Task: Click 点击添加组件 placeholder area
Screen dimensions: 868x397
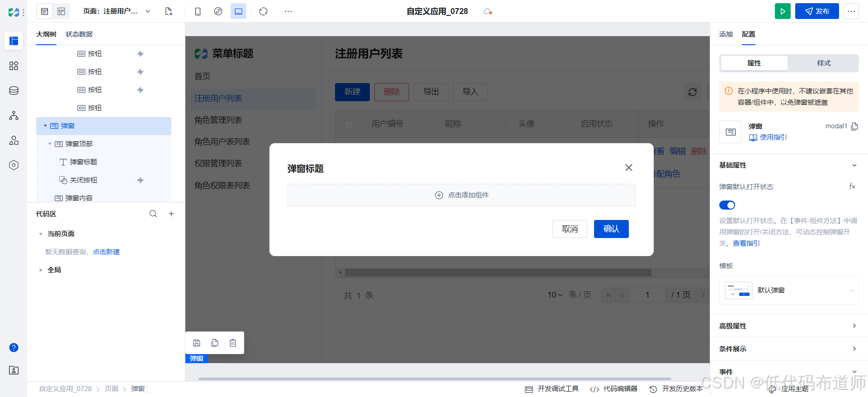Action: [x=462, y=195]
